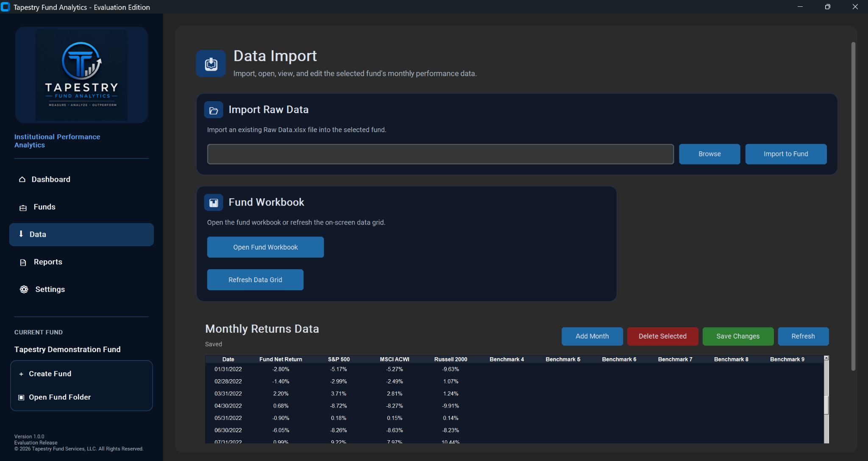
Task: Click Open Fund Folder
Action: (81, 397)
